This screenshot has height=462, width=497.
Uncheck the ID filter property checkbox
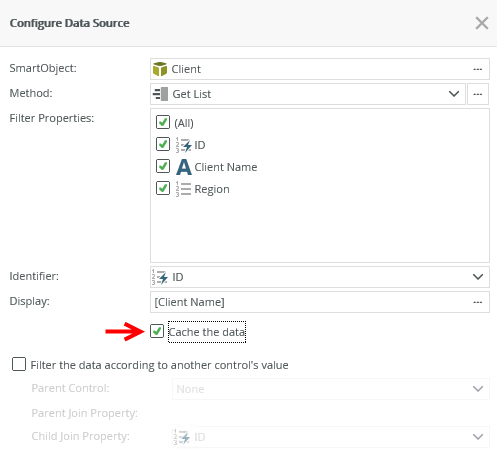pyautogui.click(x=163, y=144)
